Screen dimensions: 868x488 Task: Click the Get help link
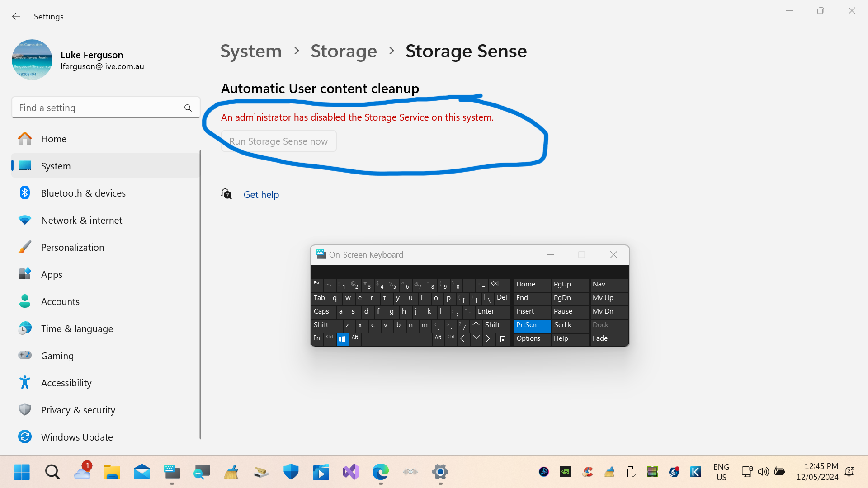pos(261,194)
